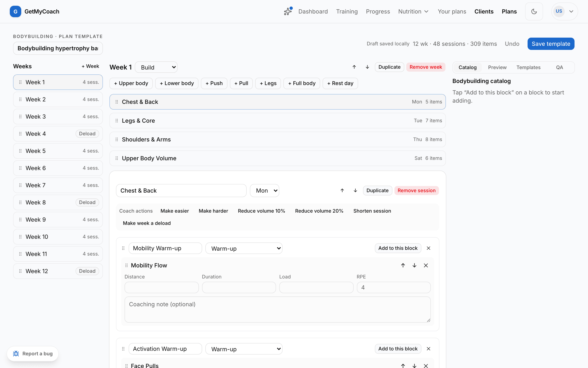Image resolution: width=588 pixels, height=368 pixels.
Task: Grab the drag handle of Legs & Core session
Action: (117, 121)
